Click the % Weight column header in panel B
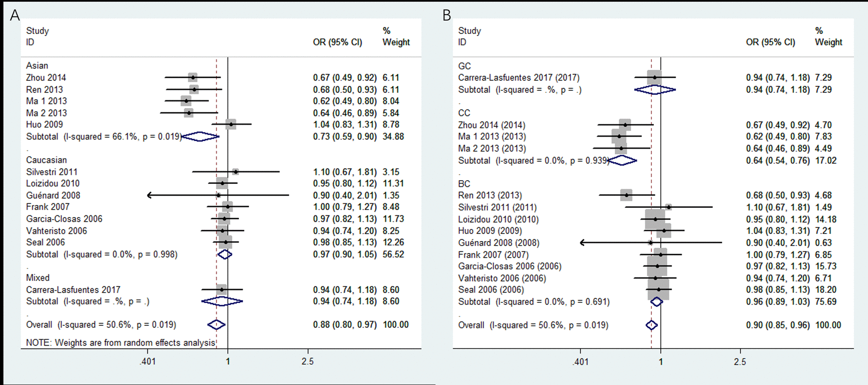Screen dimensions: 868x385 (x=828, y=36)
